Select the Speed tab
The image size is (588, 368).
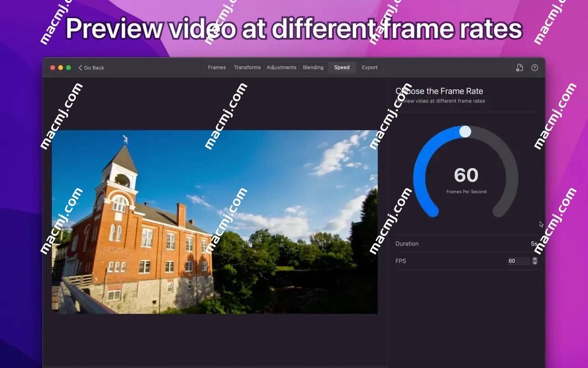pos(342,67)
